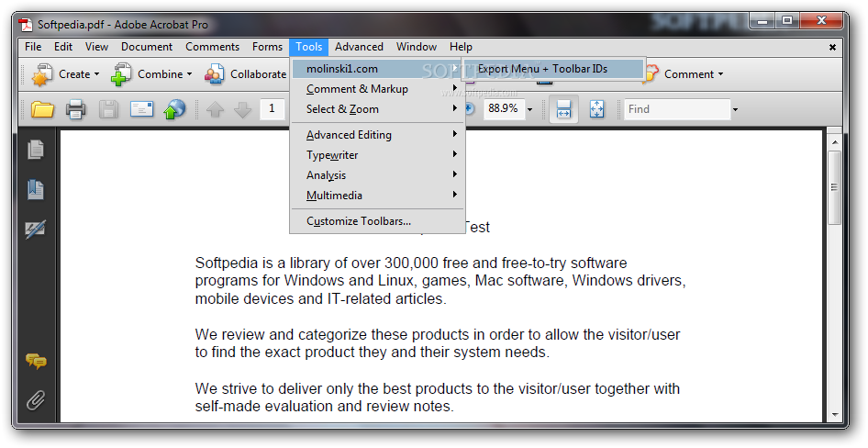Open the Forms menu
The width and height of the screenshot is (868, 448).
pyautogui.click(x=267, y=47)
